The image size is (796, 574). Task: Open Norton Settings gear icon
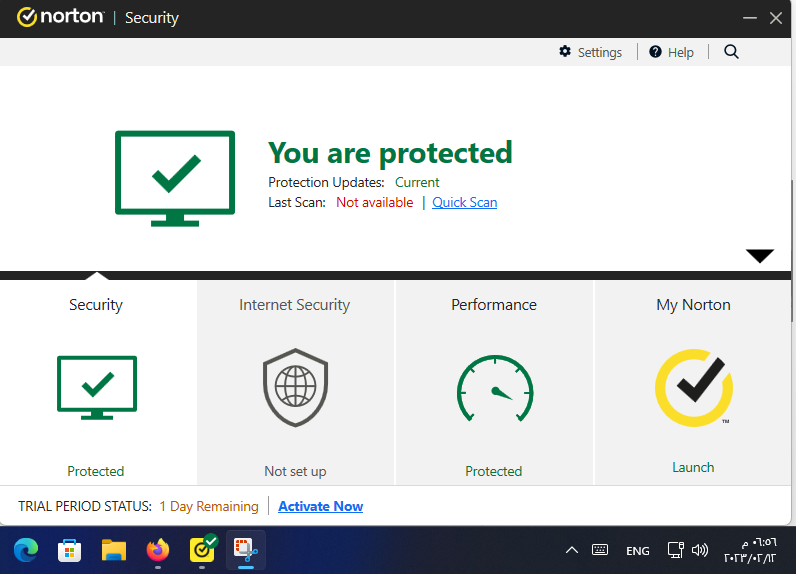(565, 51)
